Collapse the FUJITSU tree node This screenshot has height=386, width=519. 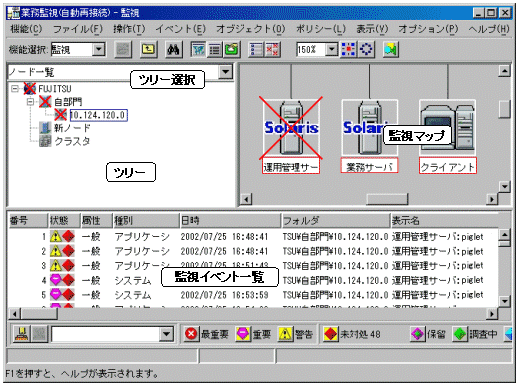coord(15,89)
